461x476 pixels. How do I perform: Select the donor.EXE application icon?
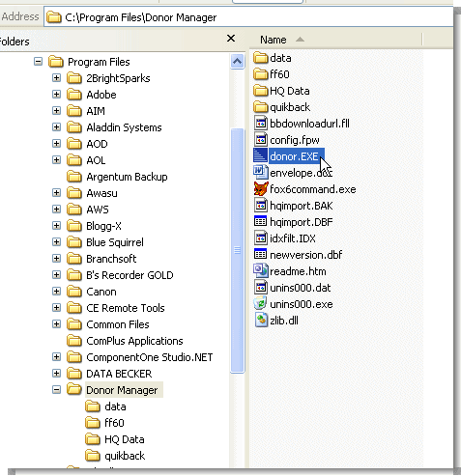[261, 155]
